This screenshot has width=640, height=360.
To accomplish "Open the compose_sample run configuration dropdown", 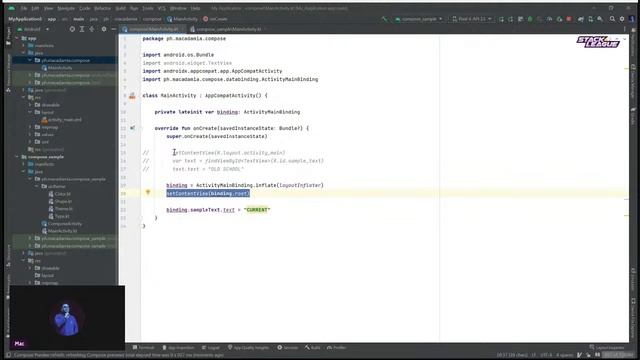I will click(419, 19).
